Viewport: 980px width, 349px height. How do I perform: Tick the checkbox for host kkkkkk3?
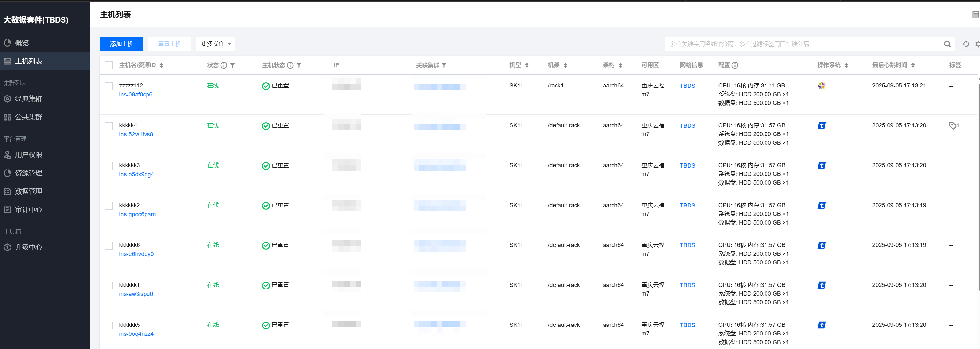(109, 166)
